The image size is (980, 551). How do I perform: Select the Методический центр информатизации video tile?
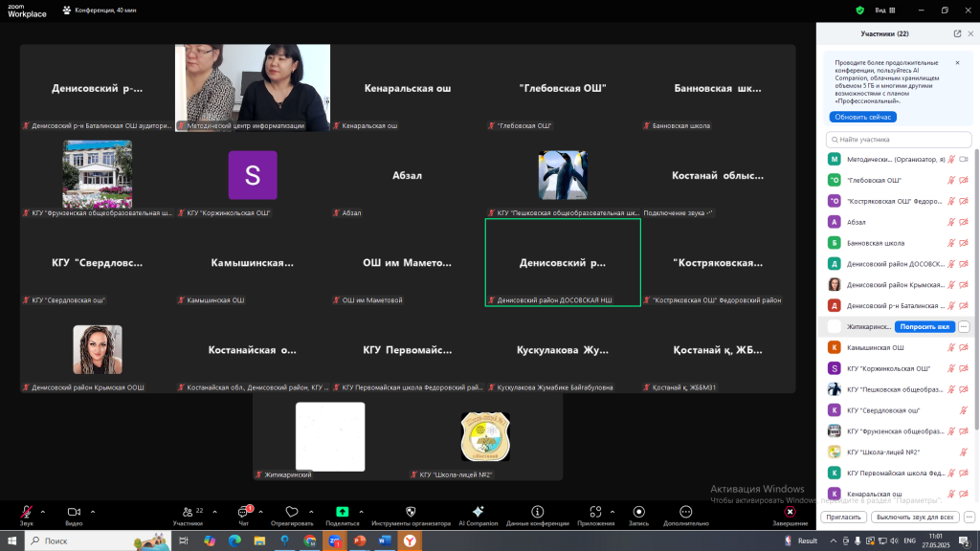pyautogui.click(x=253, y=87)
